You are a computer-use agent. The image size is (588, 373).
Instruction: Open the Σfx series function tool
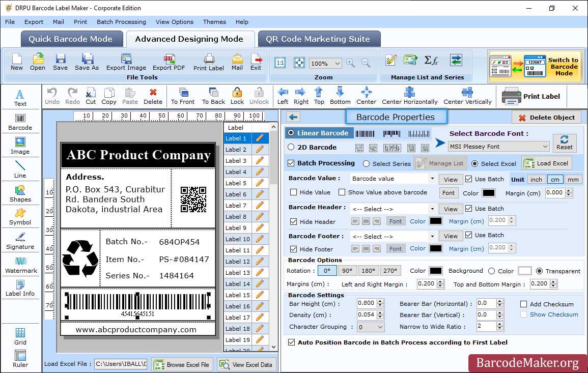tap(431, 60)
